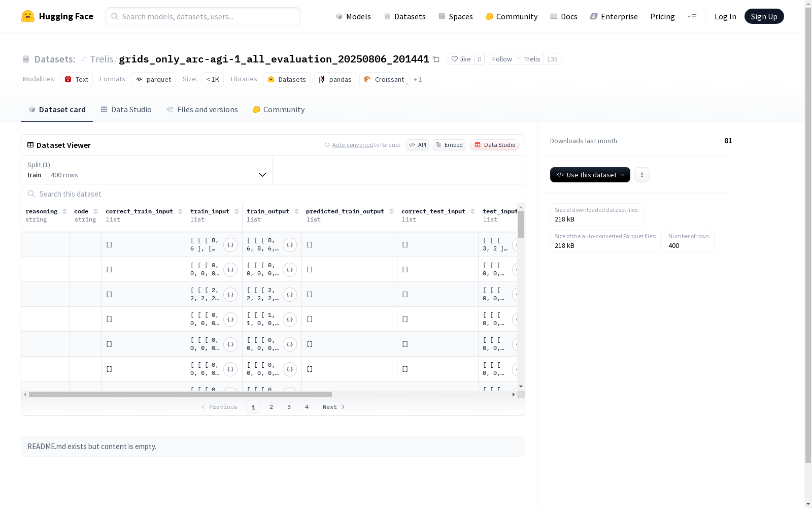This screenshot has width=812, height=508.
Task: Sort by the train_input column
Action: 236,211
